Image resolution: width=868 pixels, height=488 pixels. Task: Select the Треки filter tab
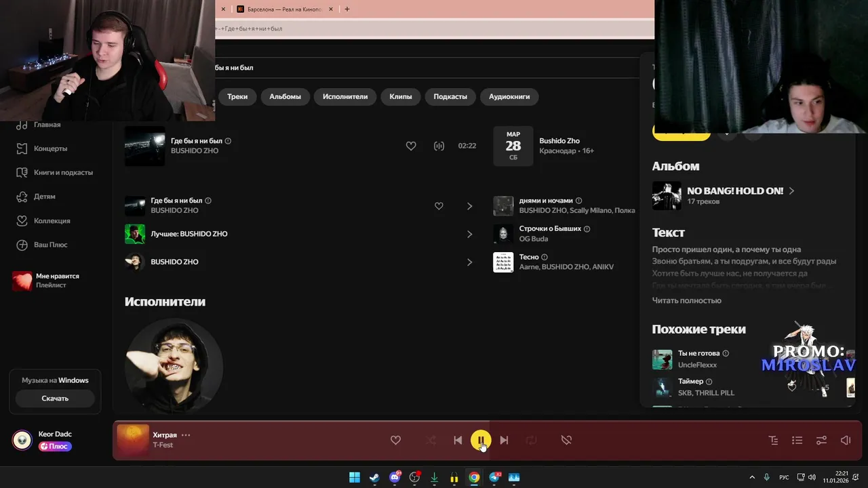point(237,96)
